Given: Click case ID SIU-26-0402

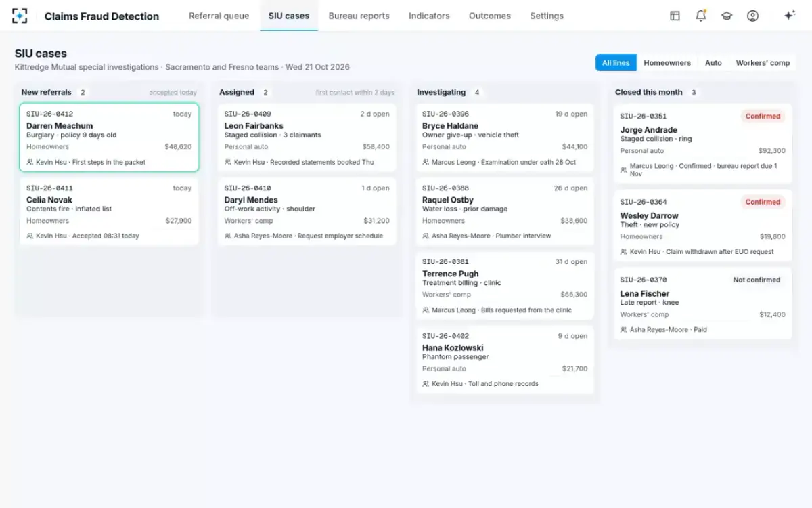Looking at the screenshot, I should (445, 335).
